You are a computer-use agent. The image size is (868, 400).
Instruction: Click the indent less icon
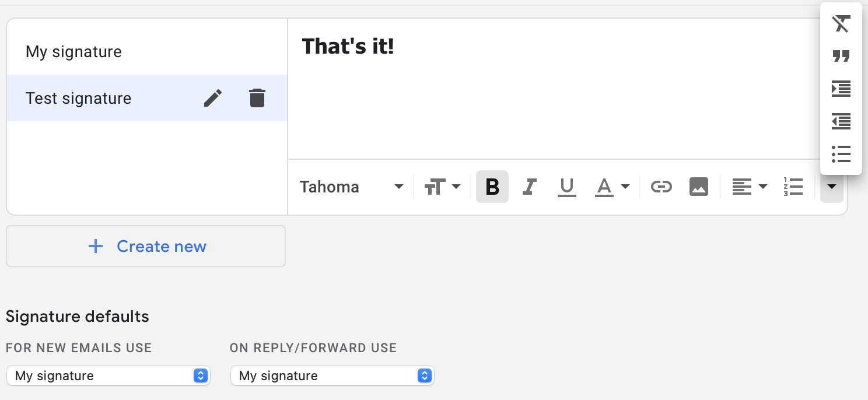click(x=841, y=122)
